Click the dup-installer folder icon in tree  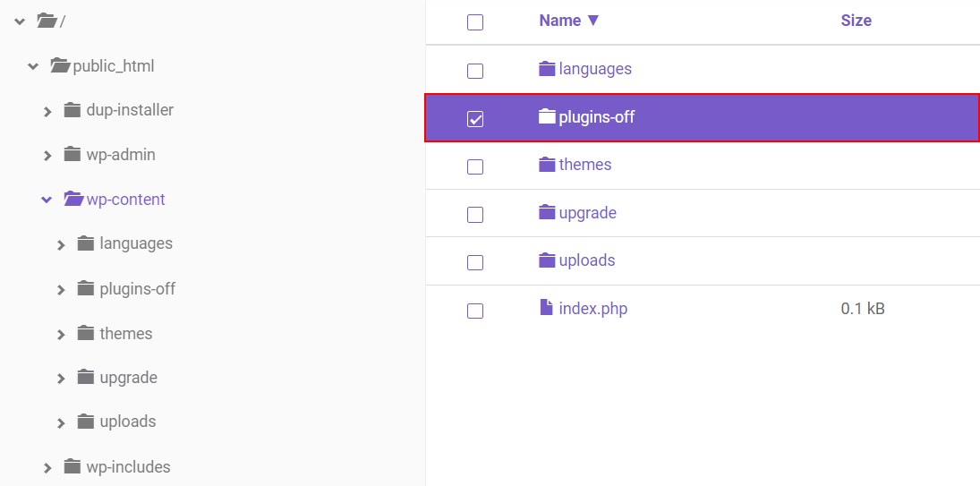72,110
